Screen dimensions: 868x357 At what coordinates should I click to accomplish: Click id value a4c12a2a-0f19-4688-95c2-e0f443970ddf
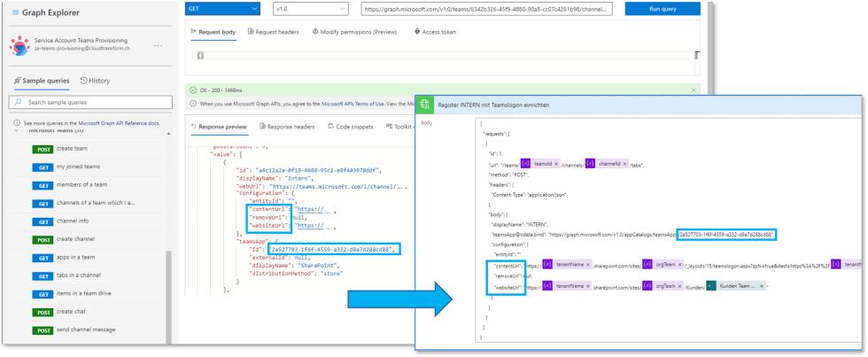(x=319, y=170)
